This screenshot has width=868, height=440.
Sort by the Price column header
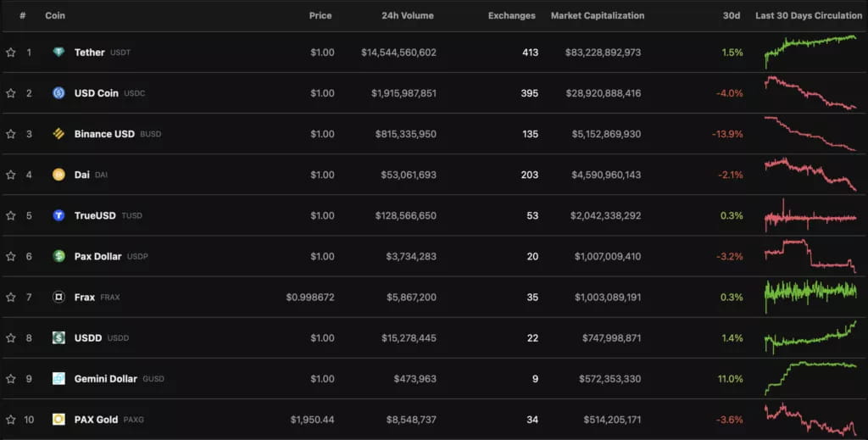point(320,15)
